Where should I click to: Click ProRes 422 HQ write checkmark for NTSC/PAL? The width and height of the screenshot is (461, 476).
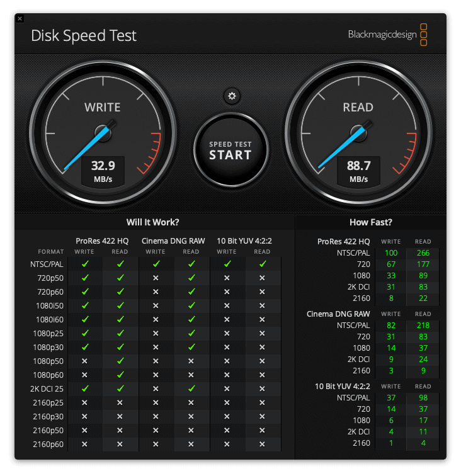[84, 264]
